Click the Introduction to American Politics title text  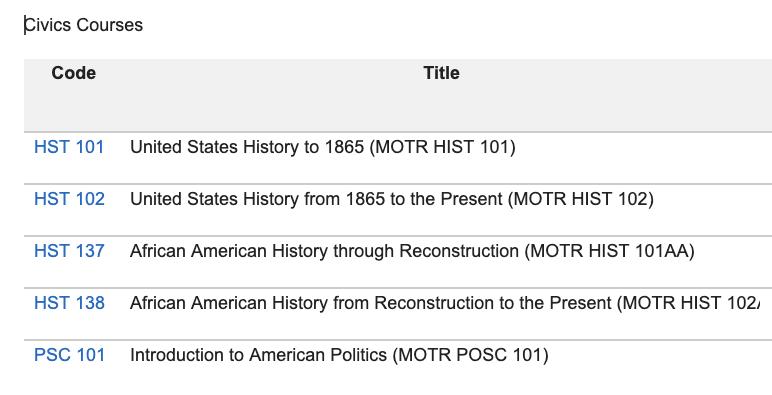[258, 355]
